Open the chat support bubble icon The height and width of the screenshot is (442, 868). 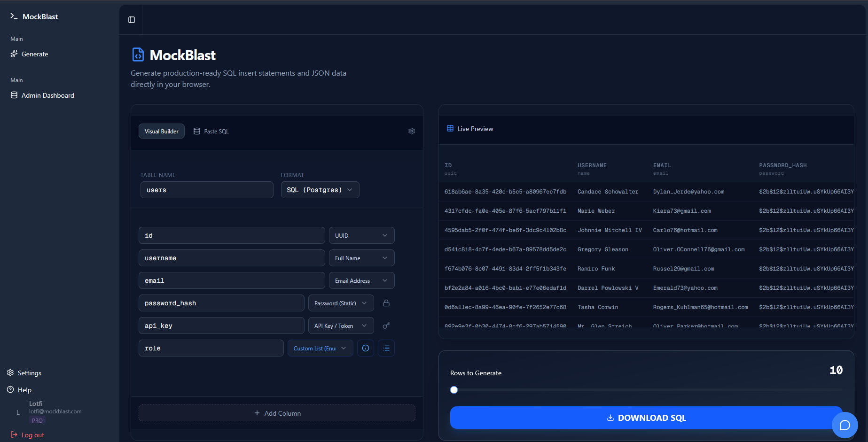(845, 425)
